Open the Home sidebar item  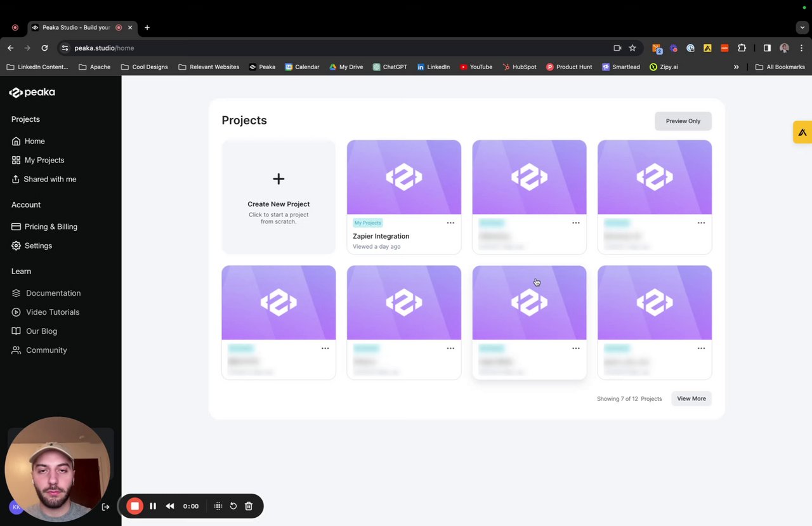[x=28, y=141]
